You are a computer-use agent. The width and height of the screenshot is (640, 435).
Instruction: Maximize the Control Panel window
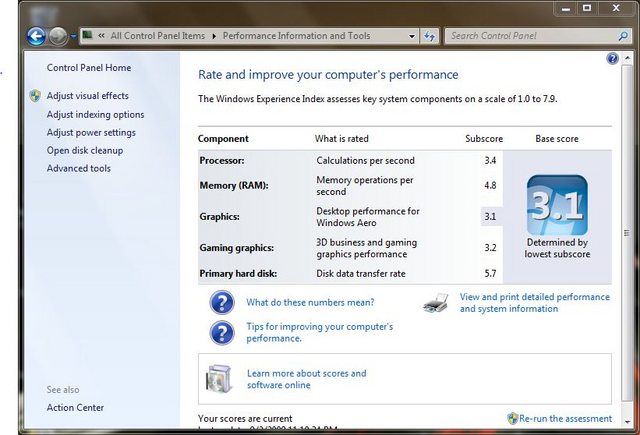[x=587, y=8]
